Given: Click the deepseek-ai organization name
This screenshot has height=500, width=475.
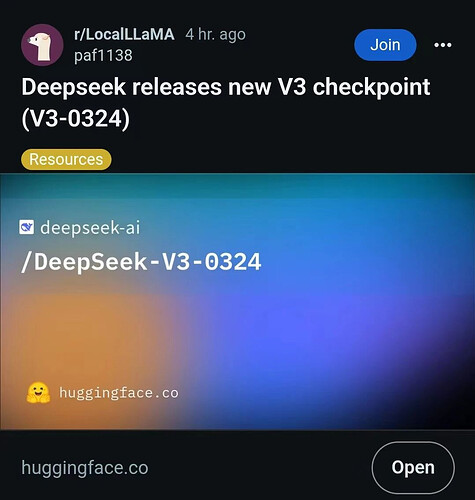Looking at the screenshot, I should click(90, 228).
